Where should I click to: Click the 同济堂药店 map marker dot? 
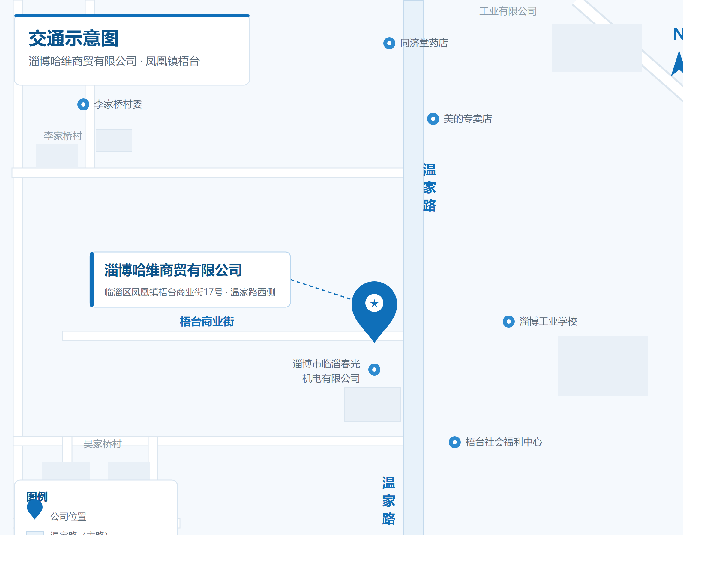[389, 43]
